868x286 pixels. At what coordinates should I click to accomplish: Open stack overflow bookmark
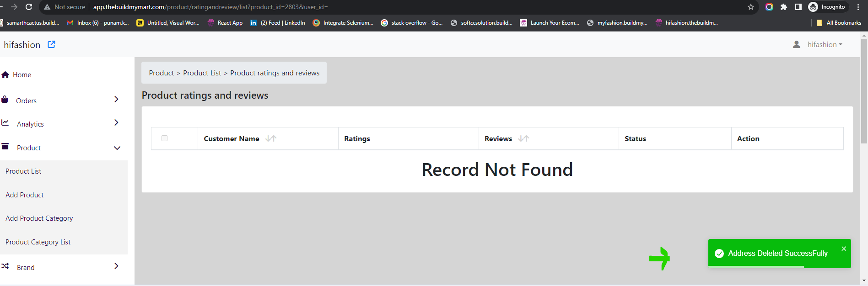(412, 22)
